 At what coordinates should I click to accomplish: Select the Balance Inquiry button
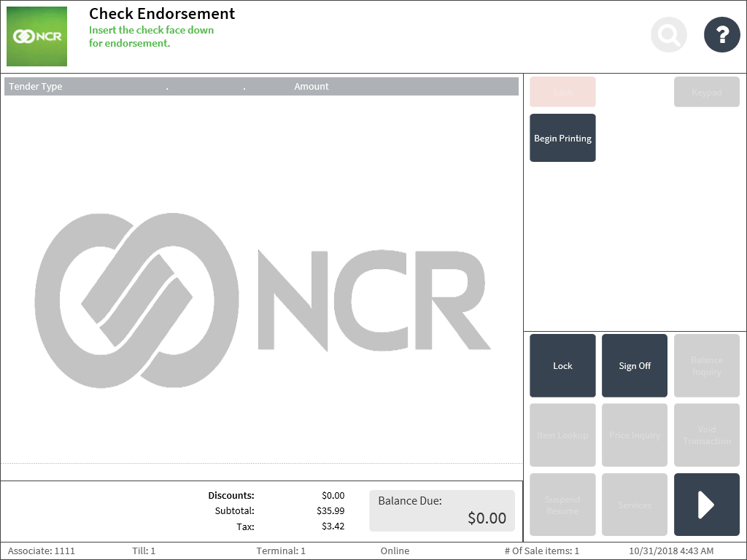coord(706,366)
